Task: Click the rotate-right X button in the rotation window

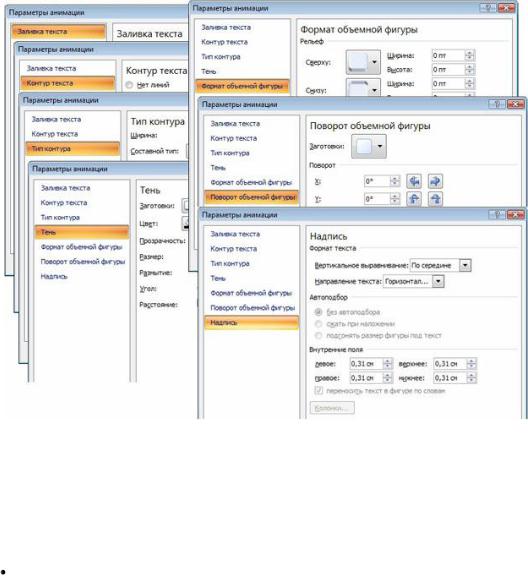Action: pyautogui.click(x=435, y=181)
